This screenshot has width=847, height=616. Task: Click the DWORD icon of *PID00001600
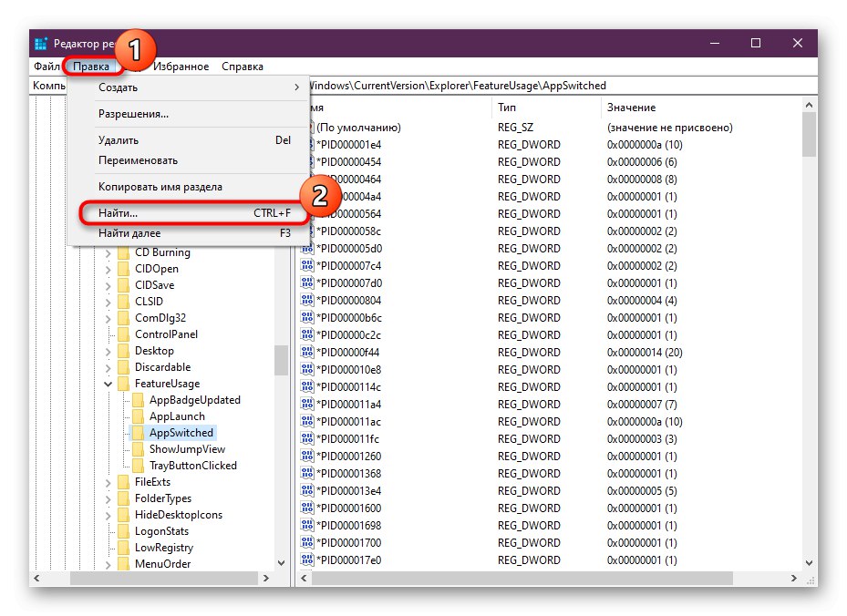click(x=307, y=508)
